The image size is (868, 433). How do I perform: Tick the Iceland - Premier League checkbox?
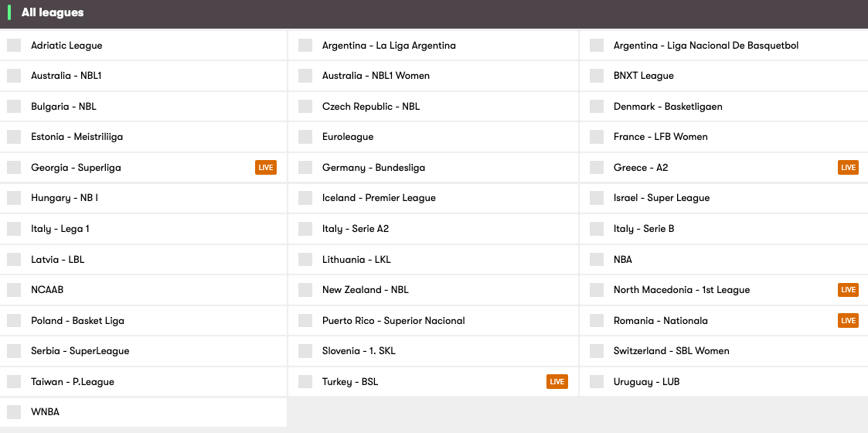tap(305, 198)
